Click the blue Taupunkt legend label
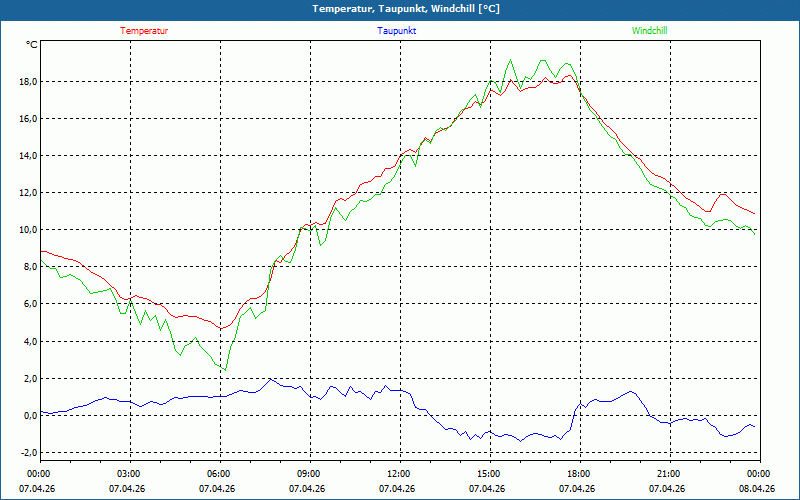The height and width of the screenshot is (500, 800). click(x=396, y=31)
